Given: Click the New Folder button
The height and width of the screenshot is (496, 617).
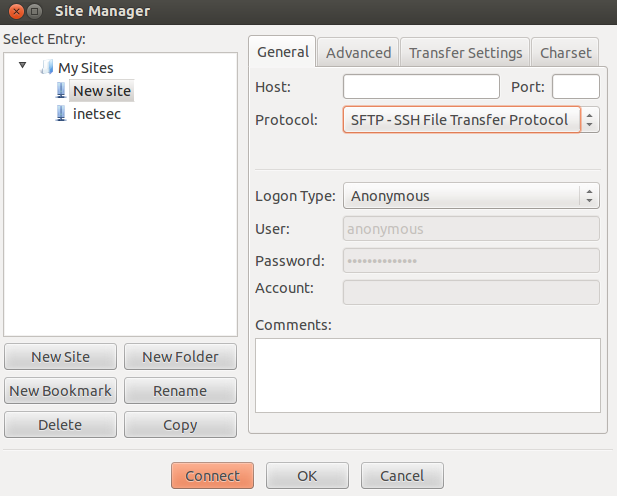Looking at the screenshot, I should point(180,357).
